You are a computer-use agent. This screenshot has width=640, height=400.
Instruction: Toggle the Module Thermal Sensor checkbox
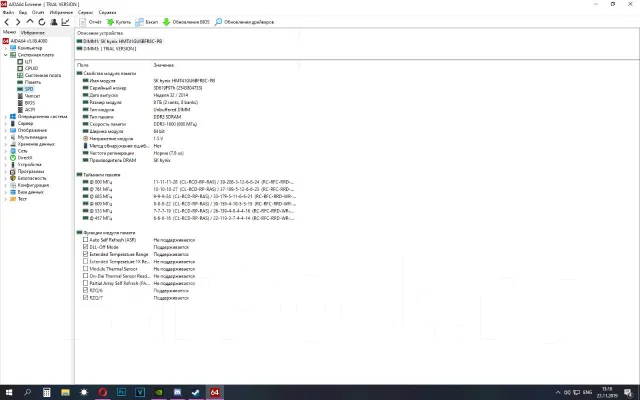85,269
